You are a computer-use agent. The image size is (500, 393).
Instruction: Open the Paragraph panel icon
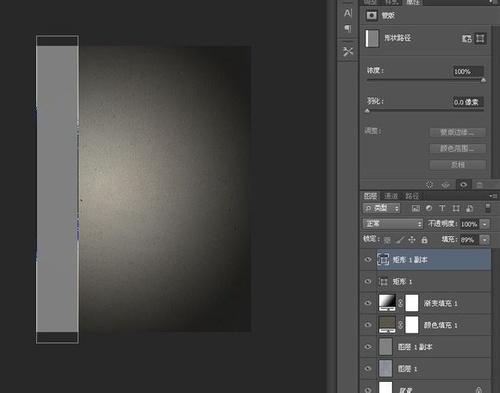tap(348, 29)
